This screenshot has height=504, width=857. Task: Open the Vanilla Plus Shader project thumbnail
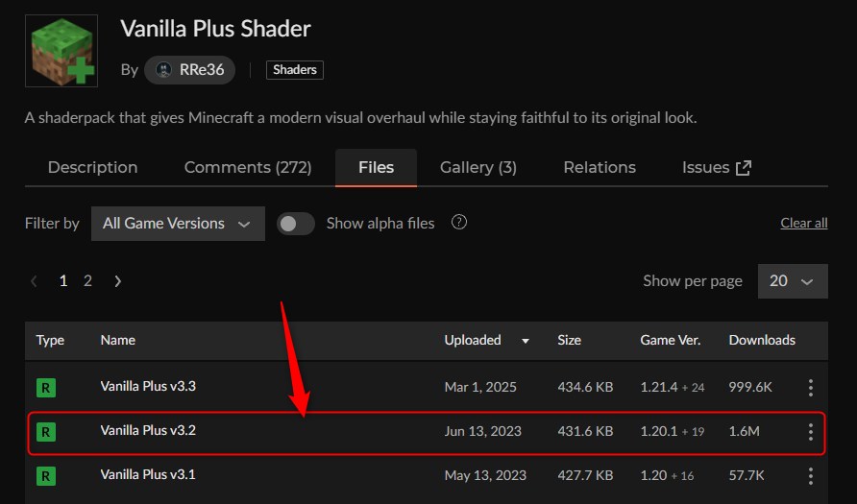[x=61, y=51]
